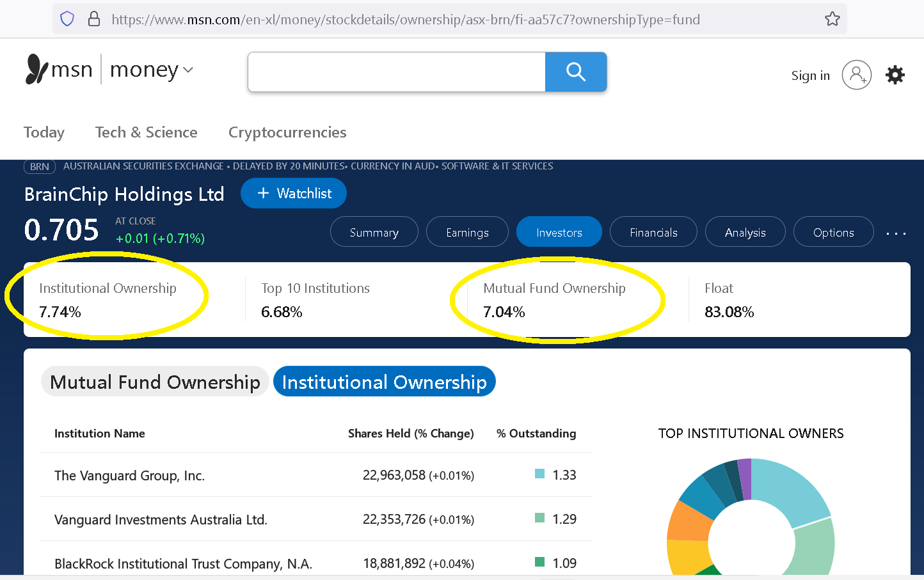The width and height of the screenshot is (924, 580).
Task: Click the BRN ticker badge
Action: click(x=40, y=166)
